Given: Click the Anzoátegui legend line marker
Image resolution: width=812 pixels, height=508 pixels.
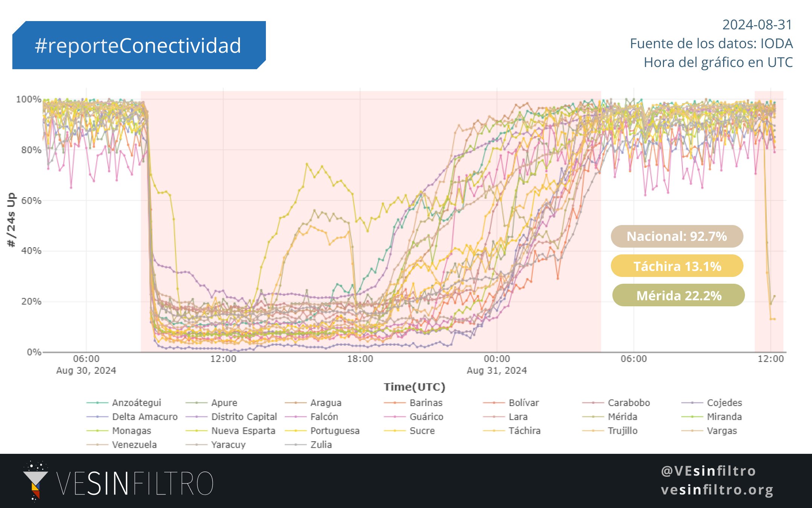Looking at the screenshot, I should click(97, 403).
